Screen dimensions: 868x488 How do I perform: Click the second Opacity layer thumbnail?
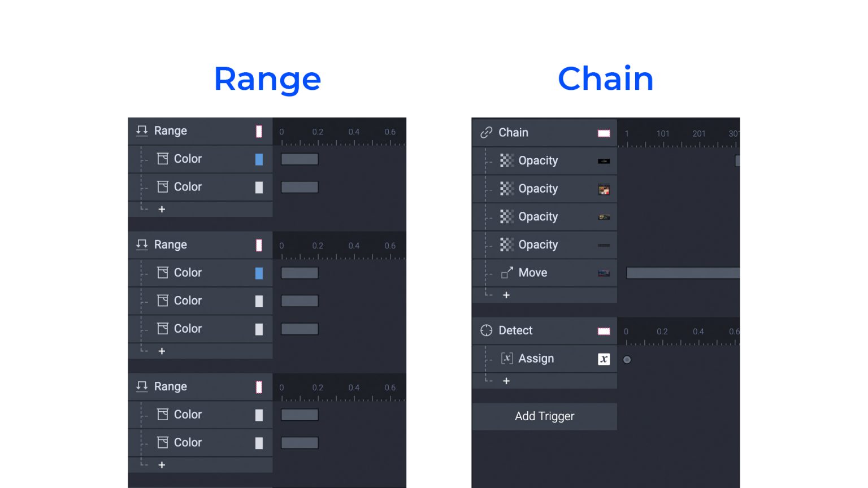tap(604, 190)
